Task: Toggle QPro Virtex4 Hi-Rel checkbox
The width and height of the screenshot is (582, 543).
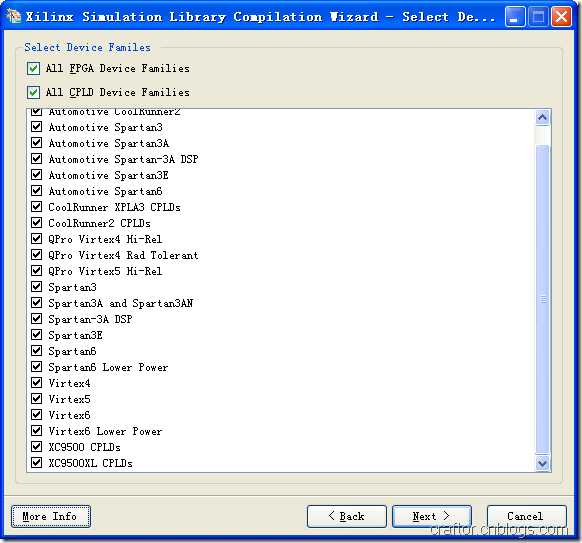Action: pyautogui.click(x=36, y=239)
